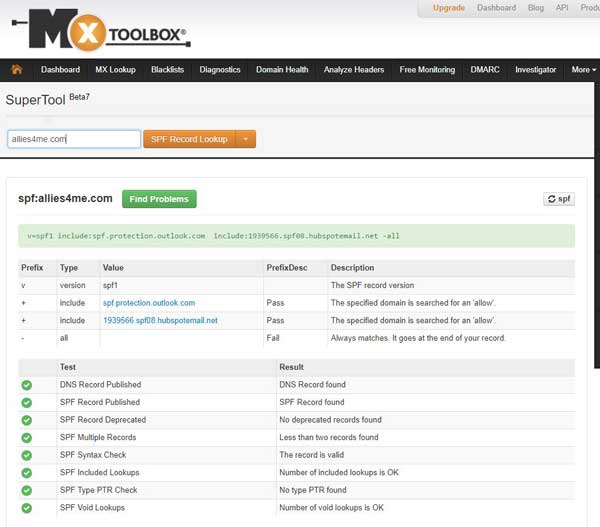Click the green check for DNS Record Published

pos(26,385)
